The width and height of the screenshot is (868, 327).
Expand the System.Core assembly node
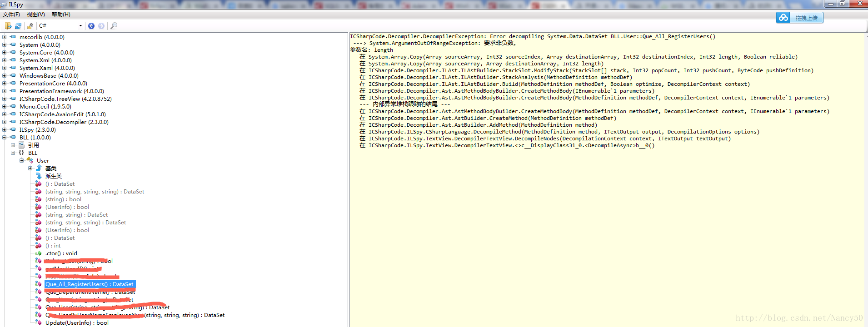(x=4, y=53)
